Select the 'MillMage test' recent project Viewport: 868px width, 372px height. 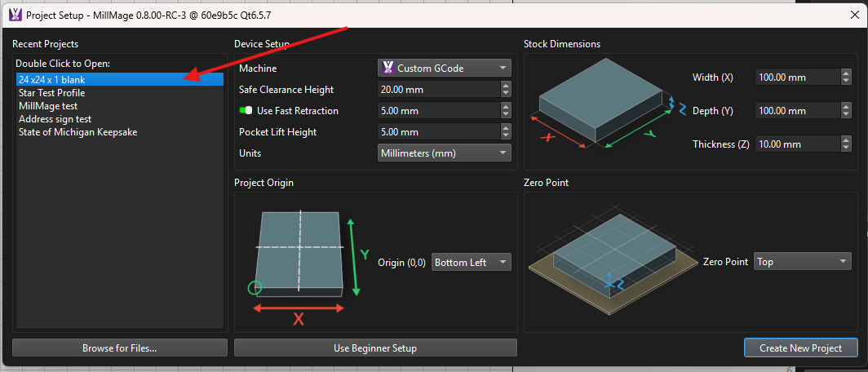120,106
